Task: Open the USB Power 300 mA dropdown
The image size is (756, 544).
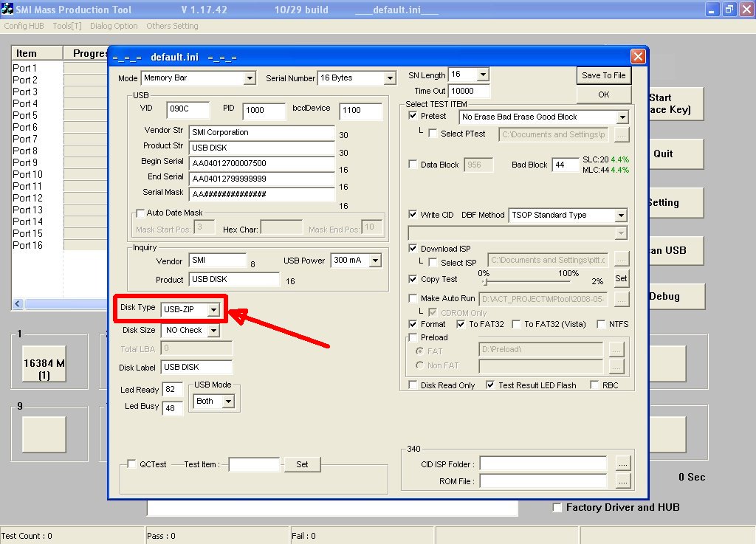Action: [375, 261]
